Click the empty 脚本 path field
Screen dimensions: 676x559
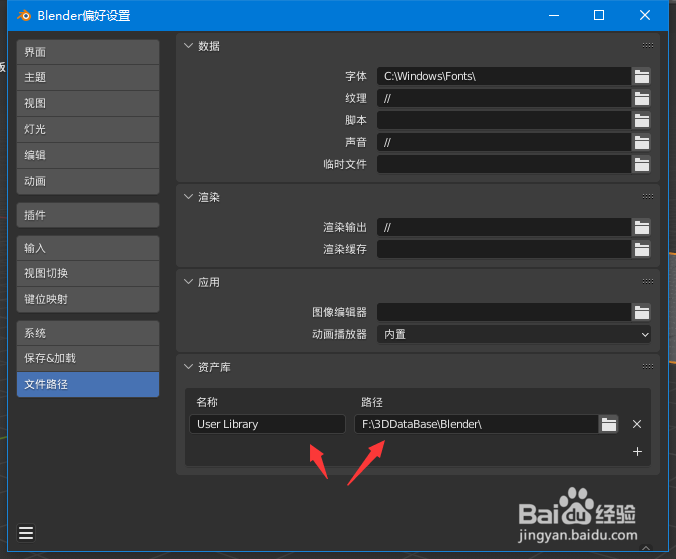click(x=504, y=120)
